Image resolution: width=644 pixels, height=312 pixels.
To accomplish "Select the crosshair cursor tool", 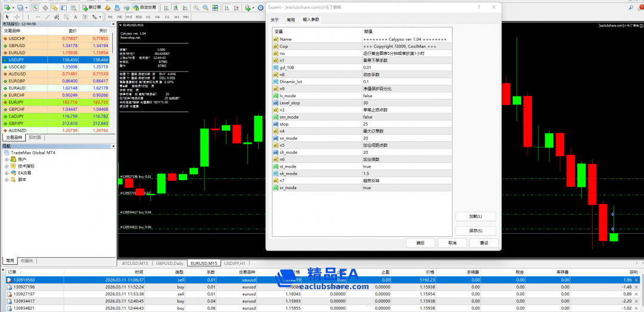I will [x=18, y=17].
